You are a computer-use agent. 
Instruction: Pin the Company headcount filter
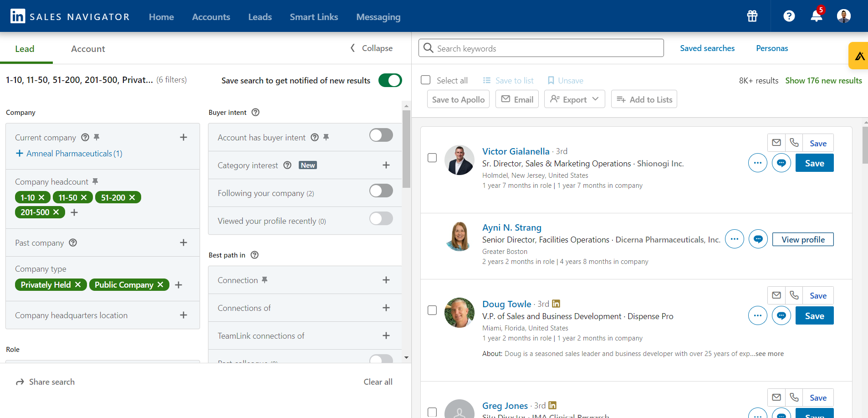click(95, 181)
